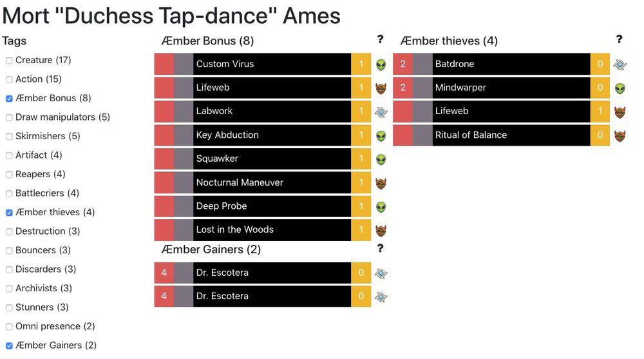Select the Lost in the Woods card

pyautogui.click(x=272, y=230)
